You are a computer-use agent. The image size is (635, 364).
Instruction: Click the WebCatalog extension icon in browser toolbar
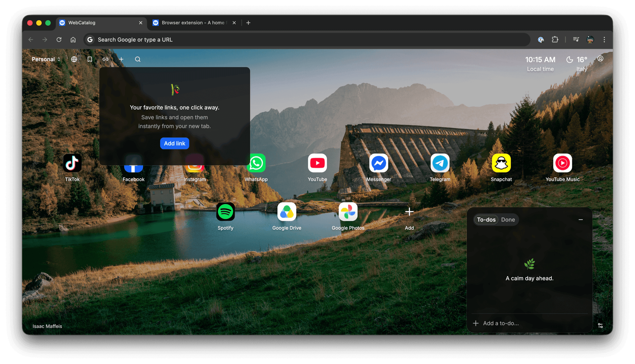click(541, 40)
